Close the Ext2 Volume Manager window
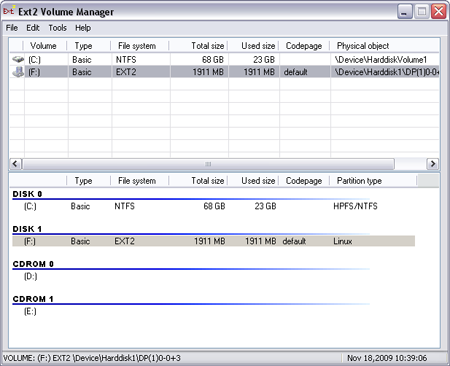This screenshot has width=450, height=366. coord(439,12)
